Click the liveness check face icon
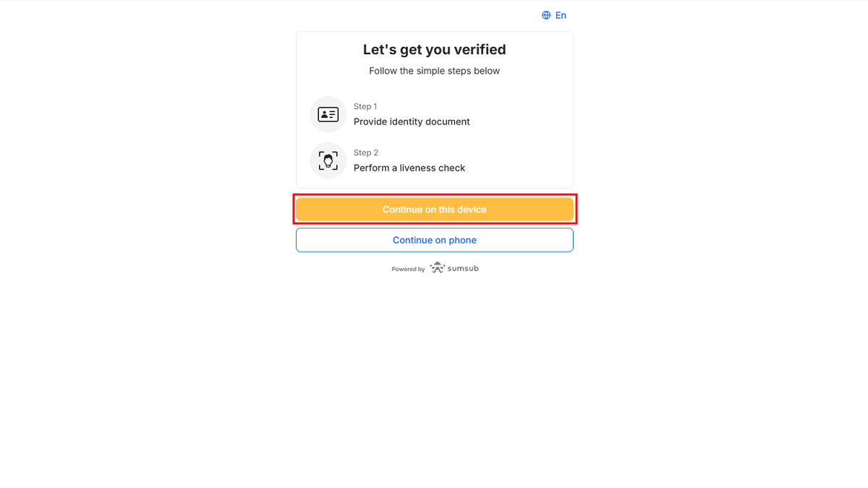 328,160
